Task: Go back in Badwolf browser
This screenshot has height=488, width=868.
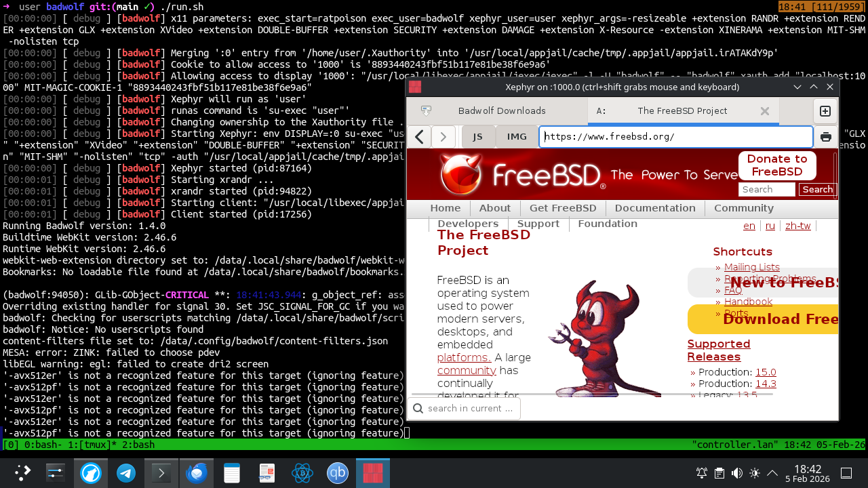Action: click(420, 137)
